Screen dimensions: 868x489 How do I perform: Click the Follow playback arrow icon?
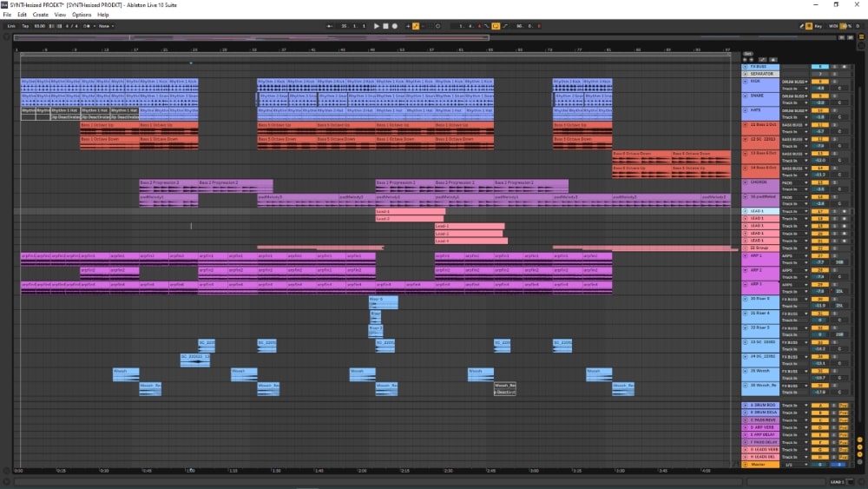coord(332,26)
